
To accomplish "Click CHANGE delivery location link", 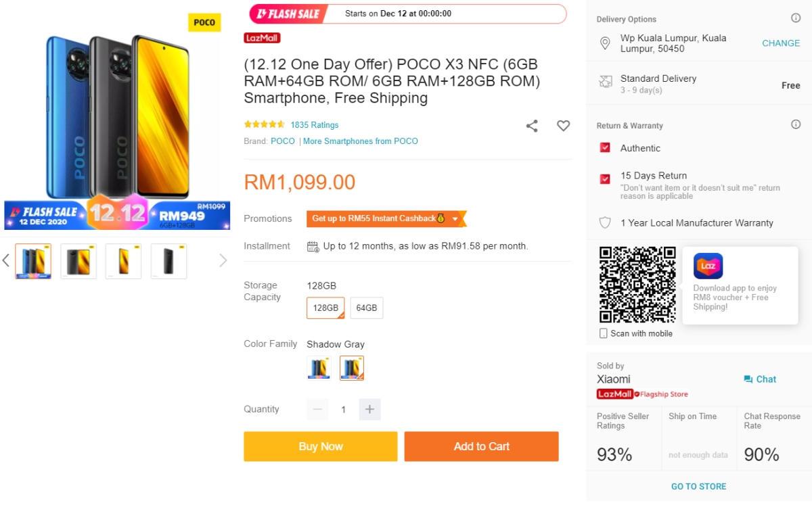I will click(x=780, y=43).
